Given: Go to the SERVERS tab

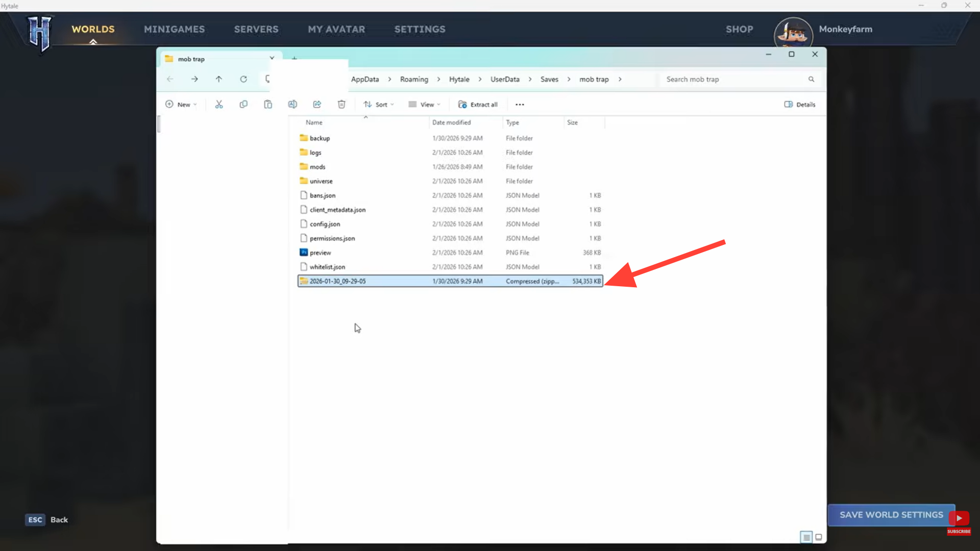Looking at the screenshot, I should click(x=256, y=30).
